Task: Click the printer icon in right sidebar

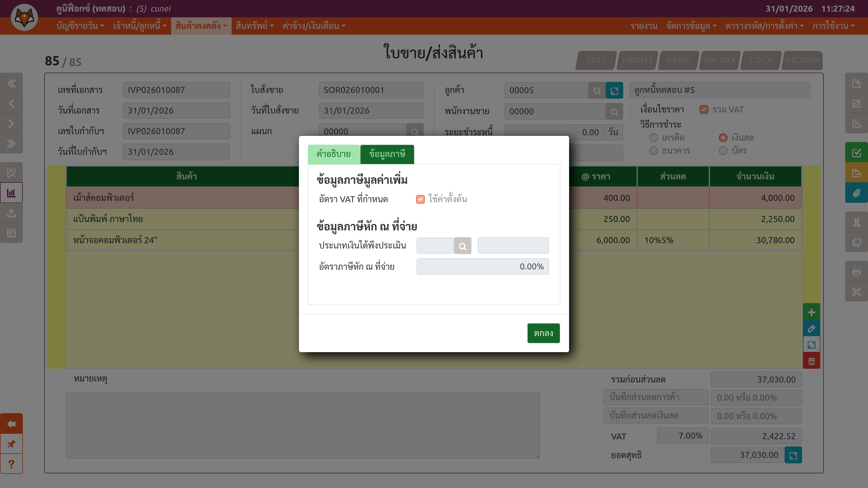Action: [x=856, y=271]
